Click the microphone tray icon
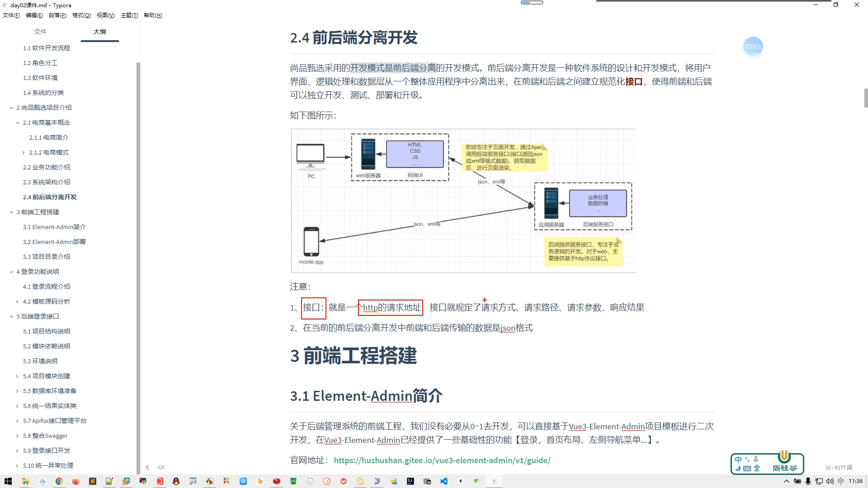868x488 pixels. [808, 481]
